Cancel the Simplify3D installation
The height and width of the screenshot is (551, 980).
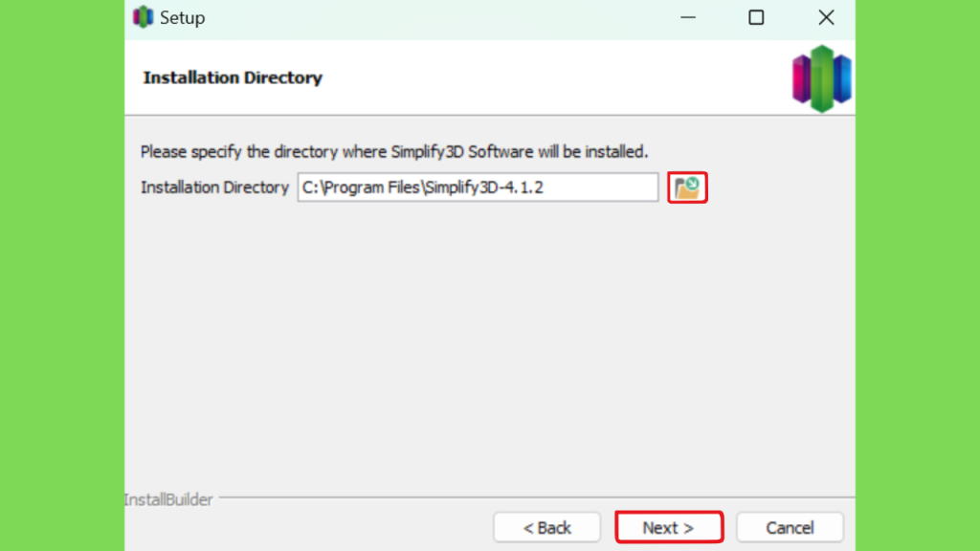click(x=790, y=527)
